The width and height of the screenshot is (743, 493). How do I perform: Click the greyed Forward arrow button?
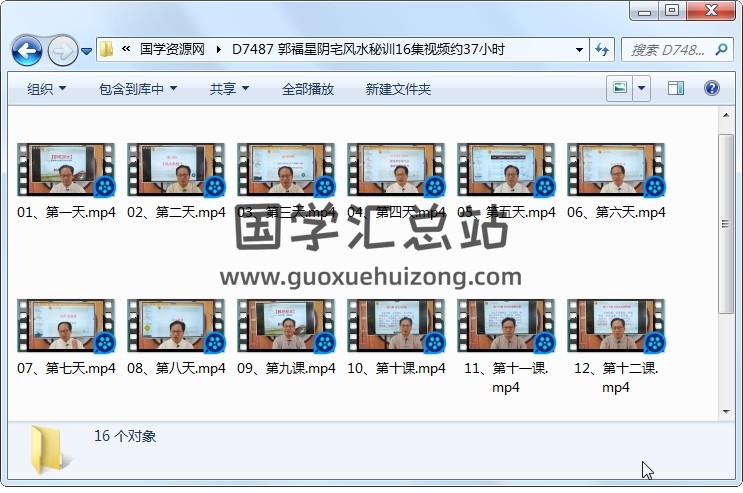pos(63,50)
